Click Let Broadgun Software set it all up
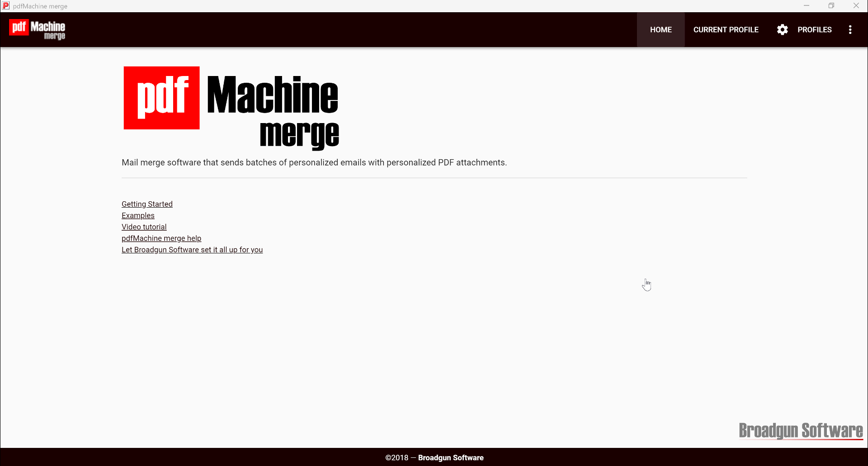Image resolution: width=868 pixels, height=466 pixels. 192,250
